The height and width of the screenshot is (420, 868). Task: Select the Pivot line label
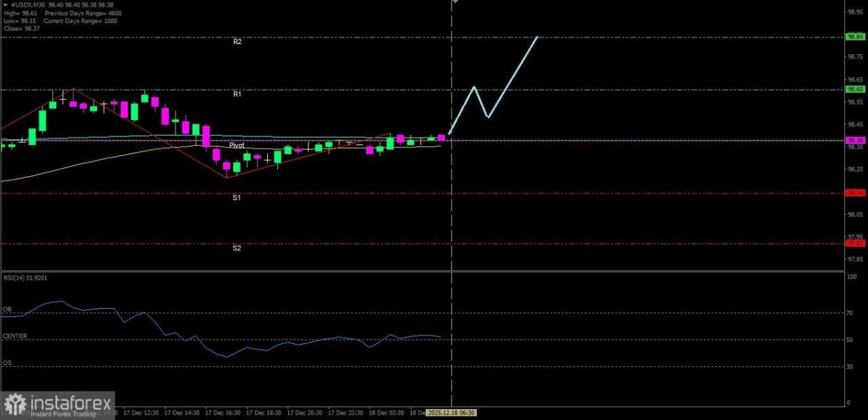[236, 145]
